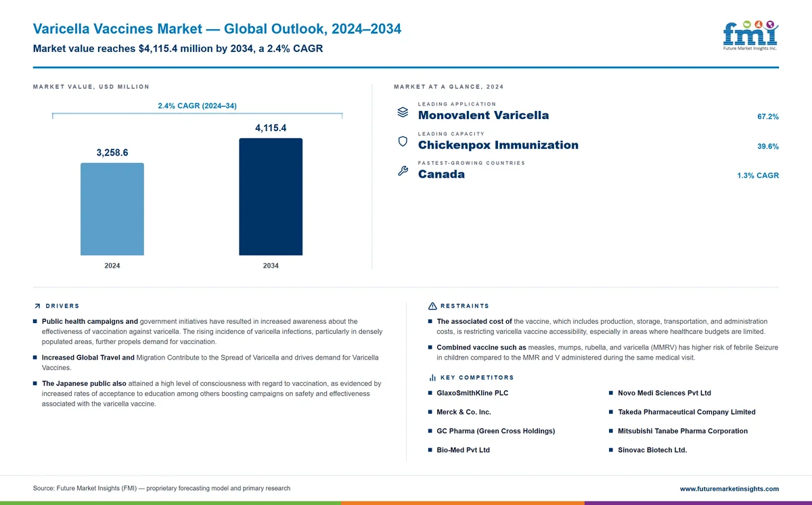The width and height of the screenshot is (812, 505).
Task: Click the Market at a Glance, 2024 heading
Action: click(x=449, y=87)
